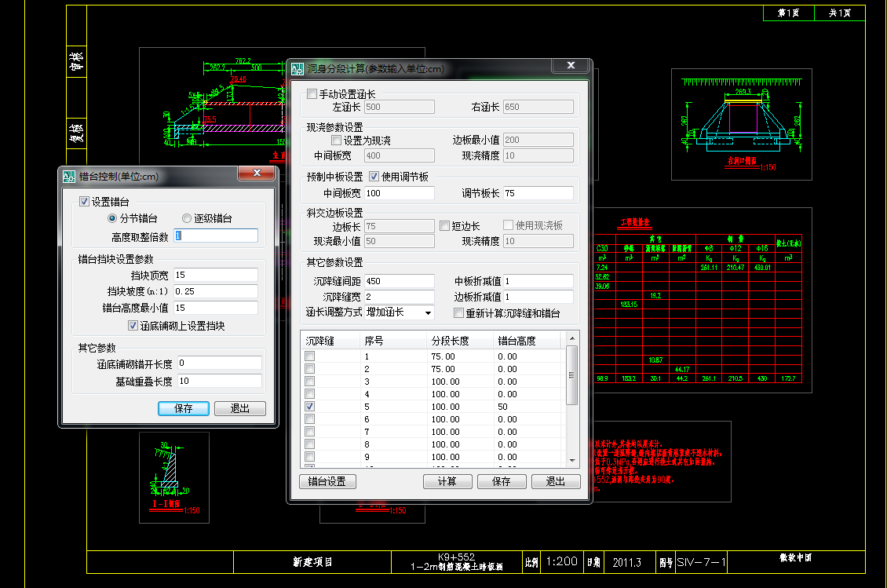Check the 沉降缝 box for row 1
Image resolution: width=887 pixels, height=588 pixels.
(x=309, y=356)
